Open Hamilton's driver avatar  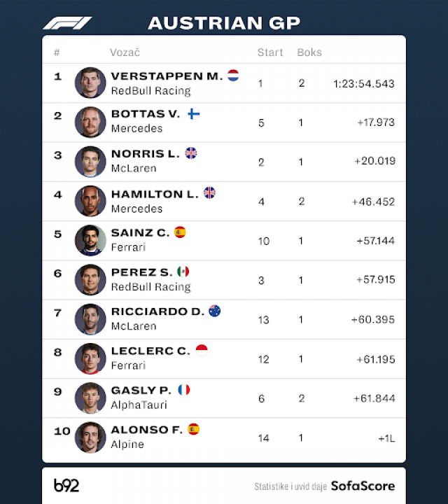pos(90,201)
